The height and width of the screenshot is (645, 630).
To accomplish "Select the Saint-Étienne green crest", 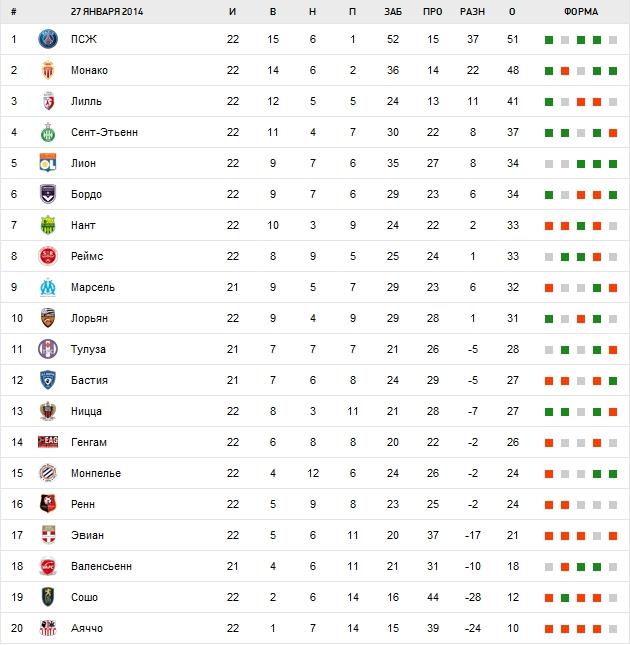I will click(x=47, y=133).
